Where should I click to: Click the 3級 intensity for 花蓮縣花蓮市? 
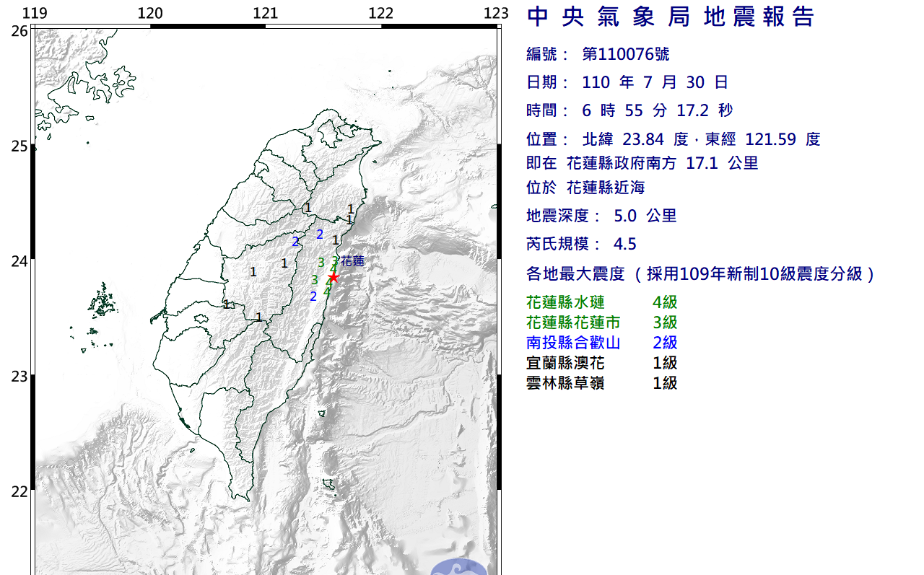(x=665, y=322)
